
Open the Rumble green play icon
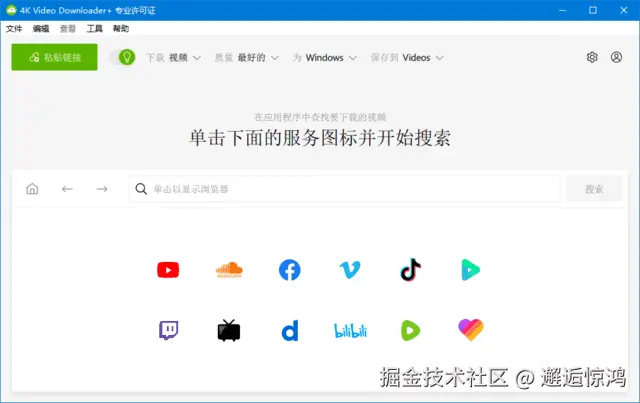coord(410,330)
